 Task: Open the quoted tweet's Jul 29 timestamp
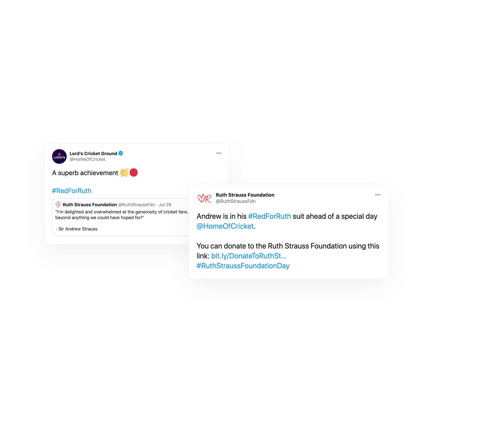(165, 205)
